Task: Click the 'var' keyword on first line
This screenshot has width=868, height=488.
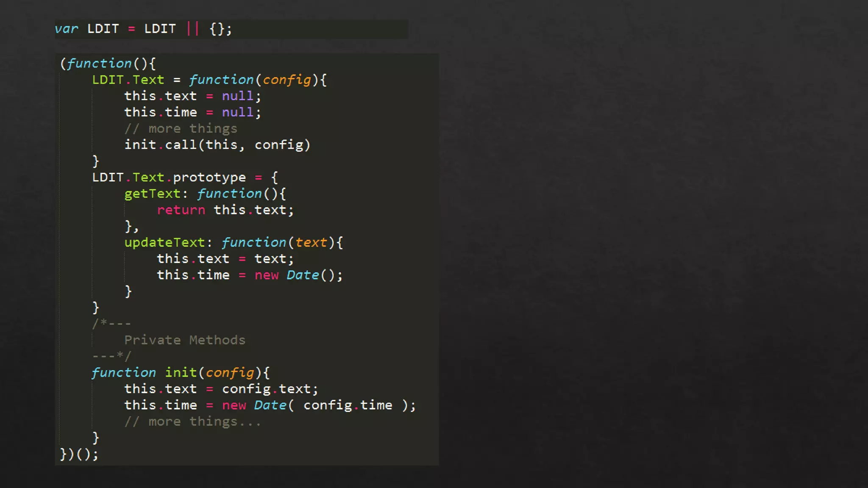Action: pyautogui.click(x=67, y=29)
